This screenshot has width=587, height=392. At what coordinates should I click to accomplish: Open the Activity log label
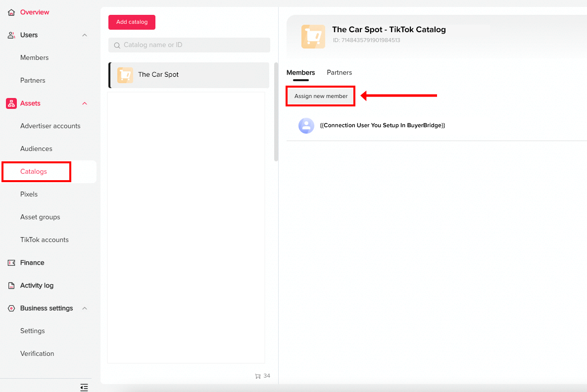click(x=37, y=286)
